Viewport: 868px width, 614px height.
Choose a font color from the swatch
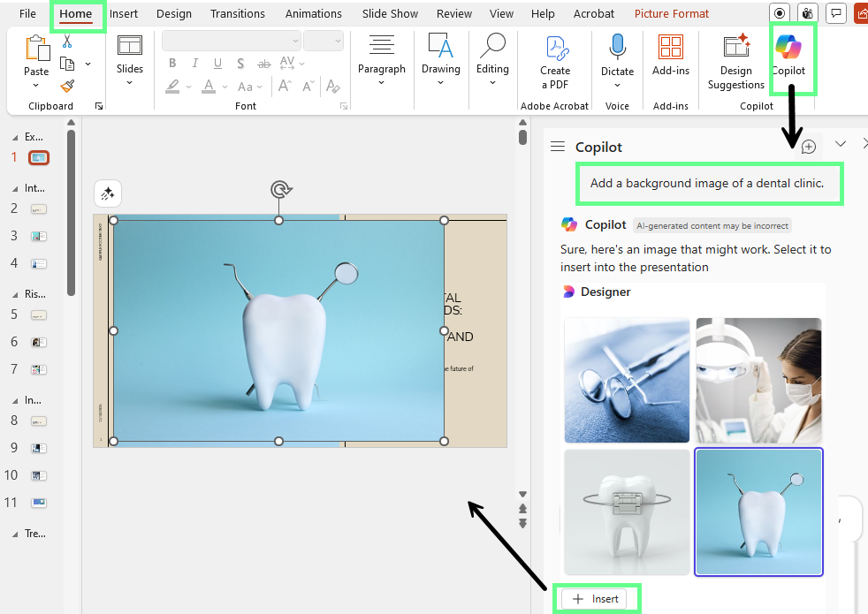click(x=208, y=86)
